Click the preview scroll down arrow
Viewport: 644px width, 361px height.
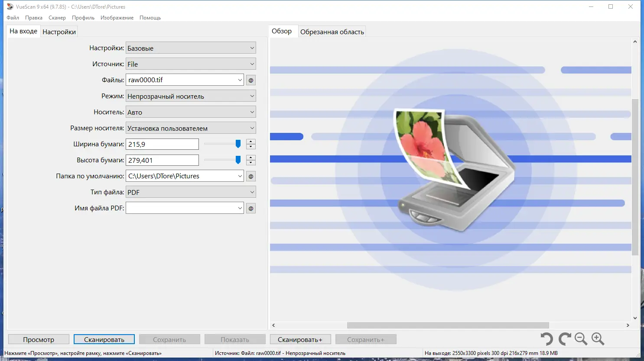pos(635,318)
